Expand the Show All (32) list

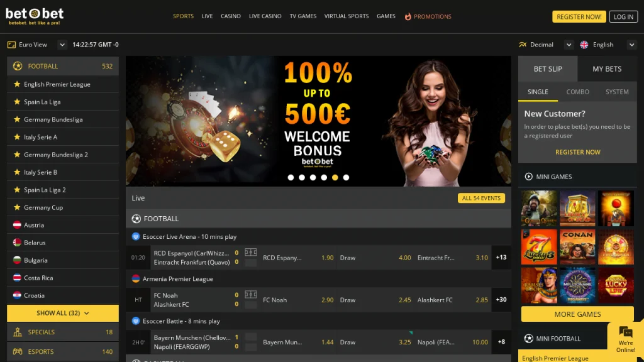(63, 313)
